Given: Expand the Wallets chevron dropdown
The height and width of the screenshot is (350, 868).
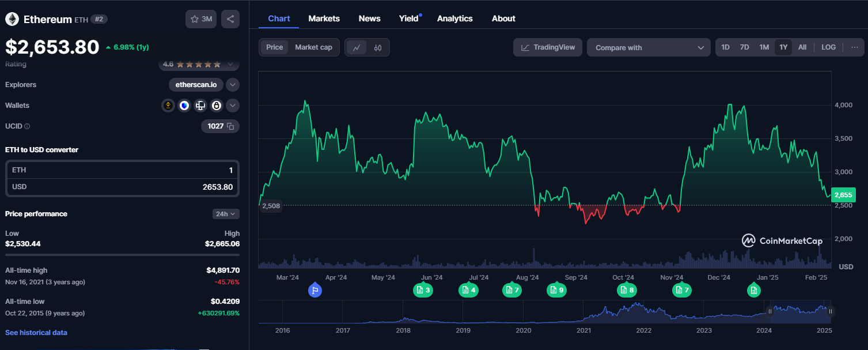Looking at the screenshot, I should tap(233, 106).
